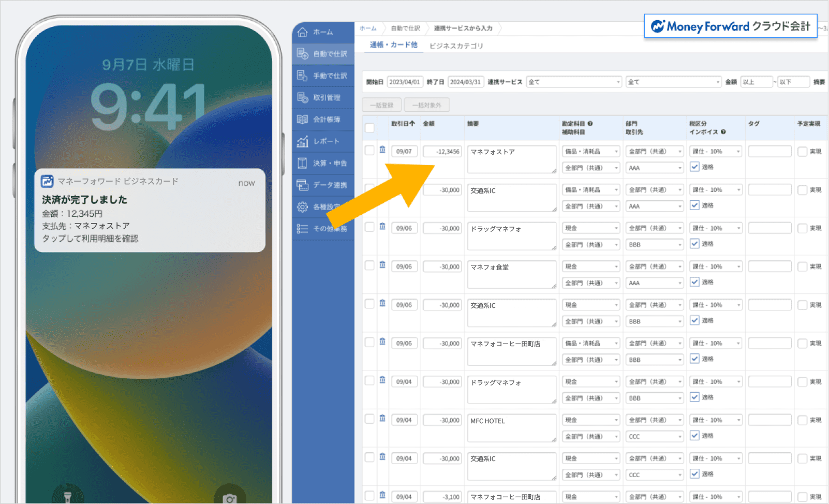Select the 取引管理 sidebar icon
The height and width of the screenshot is (504, 829).
coord(303,97)
